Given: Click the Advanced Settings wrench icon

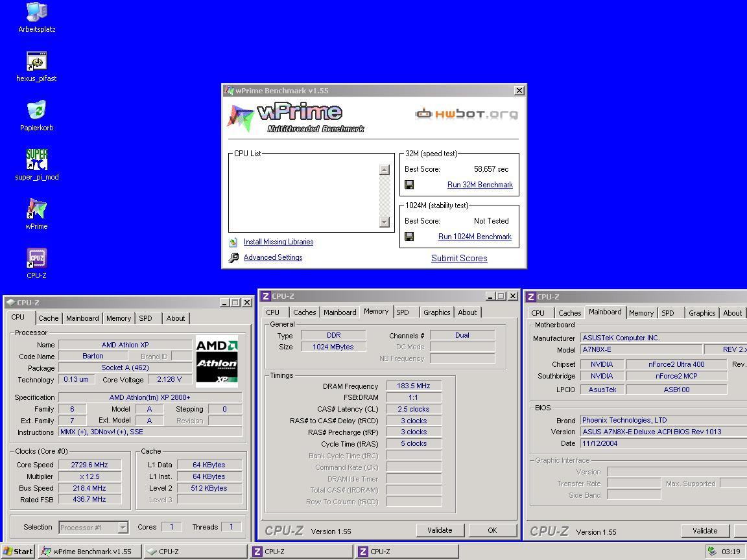Looking at the screenshot, I should pyautogui.click(x=233, y=257).
